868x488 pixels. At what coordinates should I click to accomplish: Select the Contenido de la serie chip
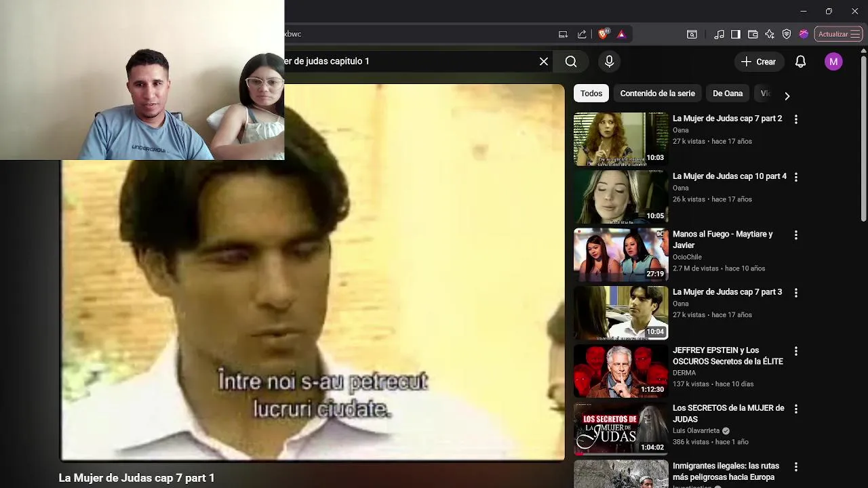point(658,94)
